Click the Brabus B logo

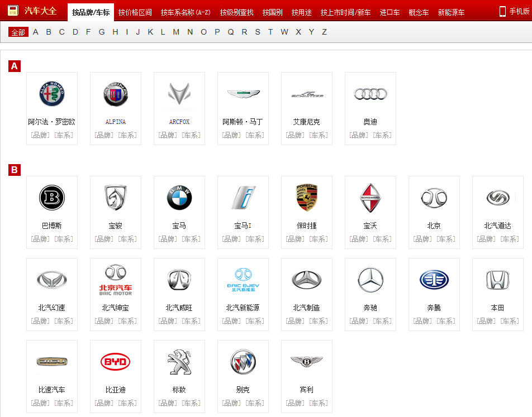(x=52, y=198)
